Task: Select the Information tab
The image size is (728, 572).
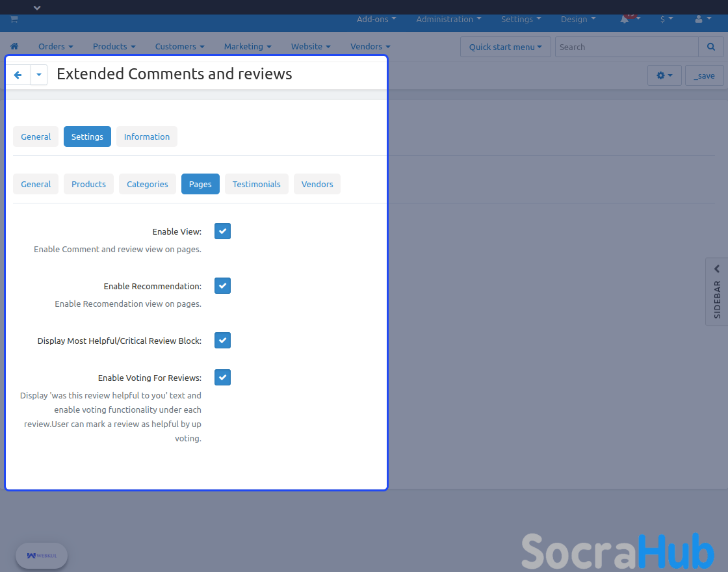Action: pyautogui.click(x=146, y=136)
